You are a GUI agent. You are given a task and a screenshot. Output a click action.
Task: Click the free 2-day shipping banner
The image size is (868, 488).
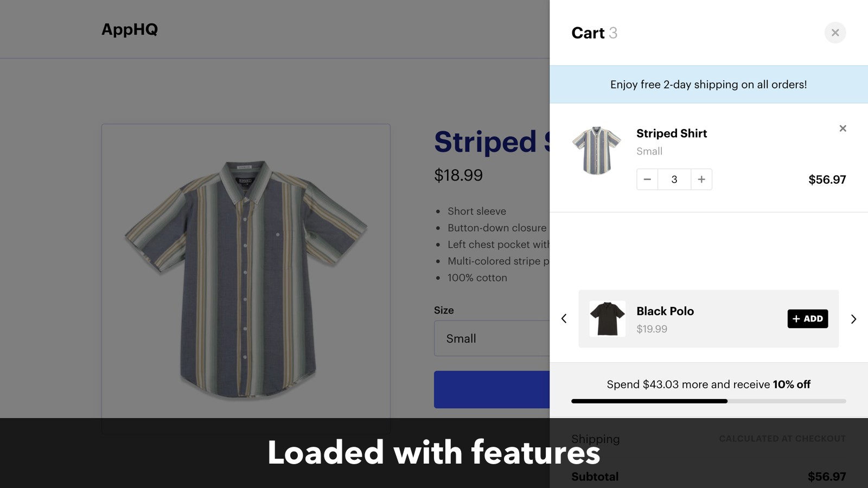point(709,85)
